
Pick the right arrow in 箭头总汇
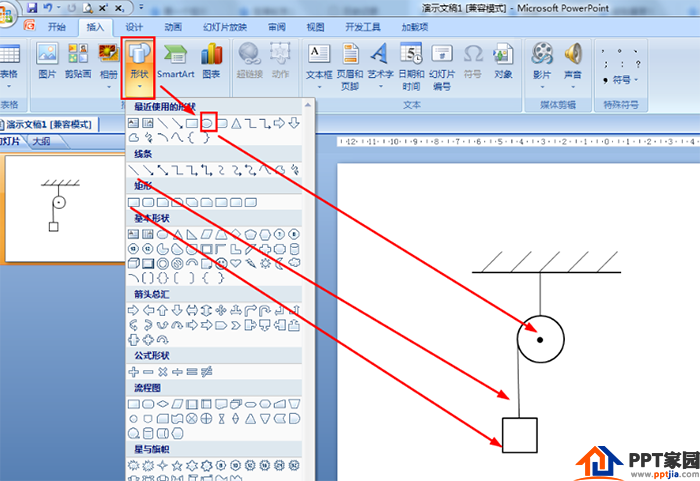click(x=133, y=310)
